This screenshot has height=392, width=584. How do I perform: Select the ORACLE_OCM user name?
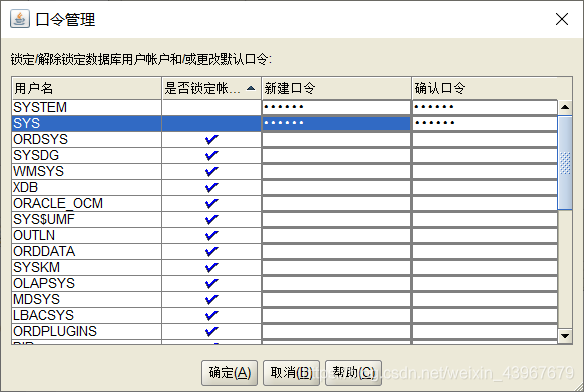(58, 203)
